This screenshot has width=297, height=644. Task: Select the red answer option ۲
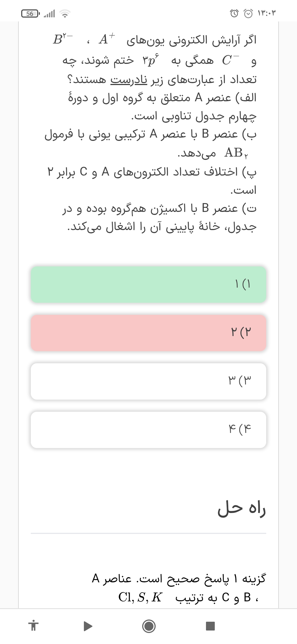click(x=148, y=333)
